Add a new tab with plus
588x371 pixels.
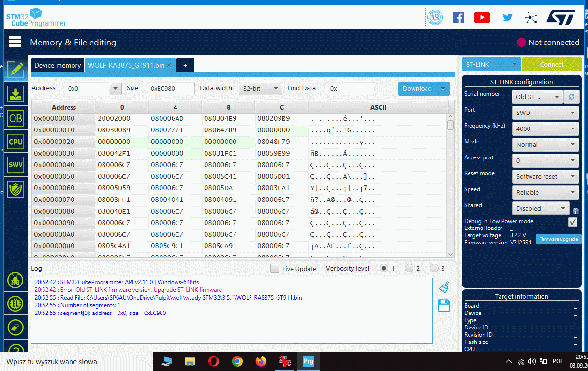[185, 65]
